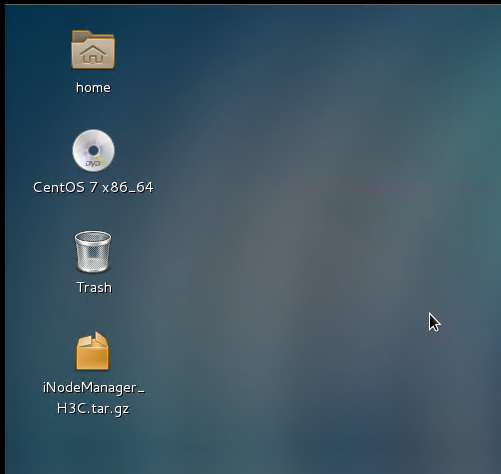Select the CentOS 7 DVD disc icon
The image size is (501, 474).
click(93, 150)
